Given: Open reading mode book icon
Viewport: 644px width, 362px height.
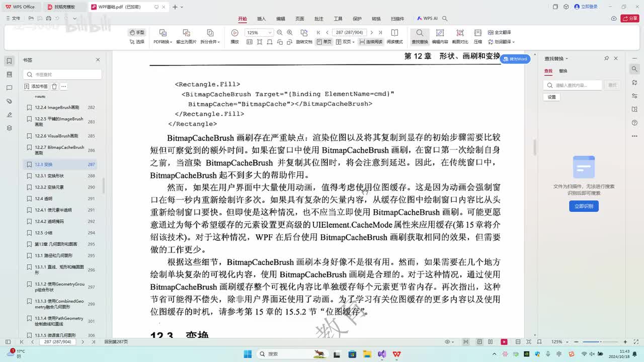Looking at the screenshot, I should coord(394,33).
